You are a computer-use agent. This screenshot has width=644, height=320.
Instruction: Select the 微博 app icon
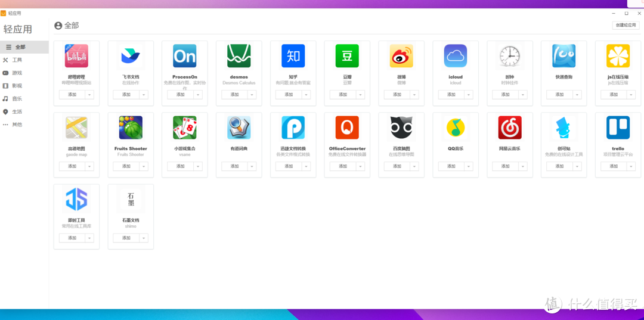(x=401, y=56)
